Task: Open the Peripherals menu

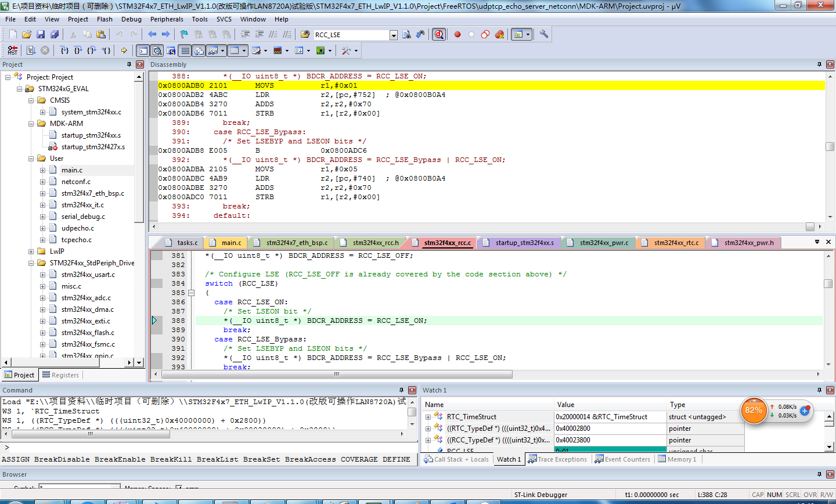Action: (167, 19)
